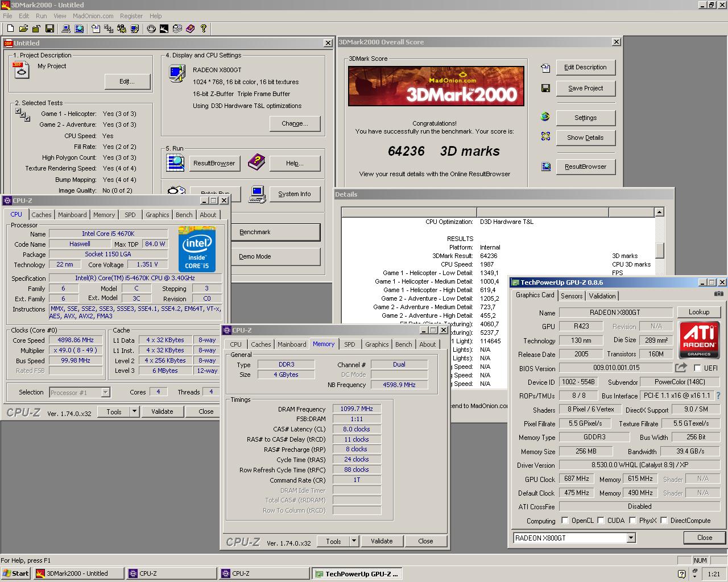Click the New project toolbar icon

click(x=11, y=28)
